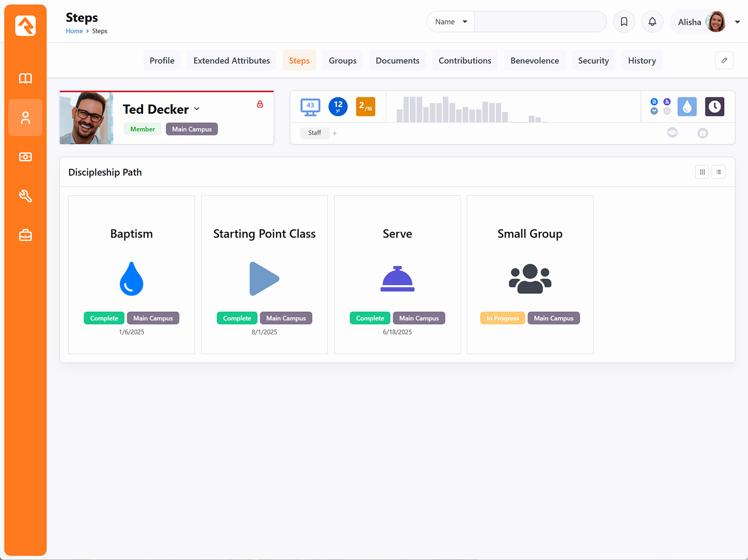Open the Name search type dropdown
748x560 pixels.
click(451, 22)
